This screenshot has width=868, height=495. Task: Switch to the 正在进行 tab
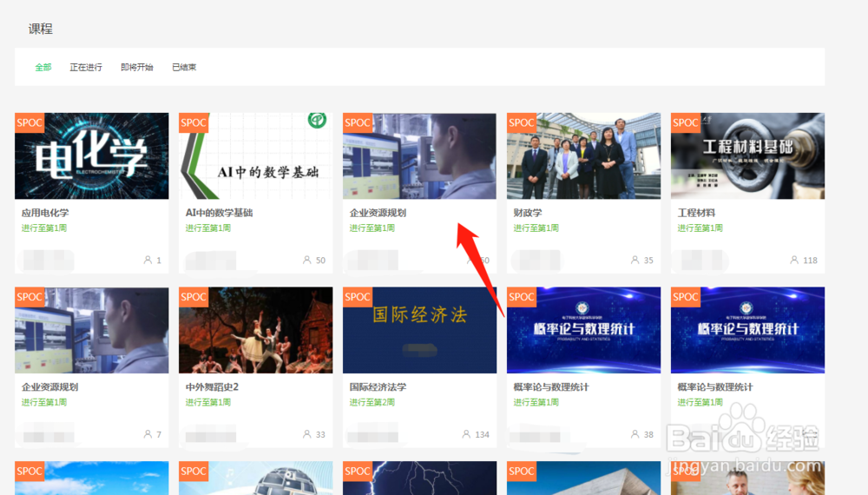[86, 67]
